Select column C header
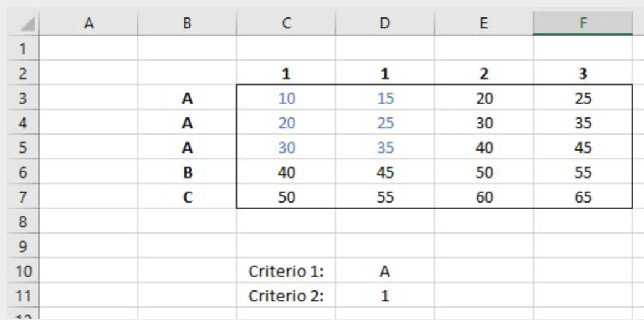 click(286, 23)
